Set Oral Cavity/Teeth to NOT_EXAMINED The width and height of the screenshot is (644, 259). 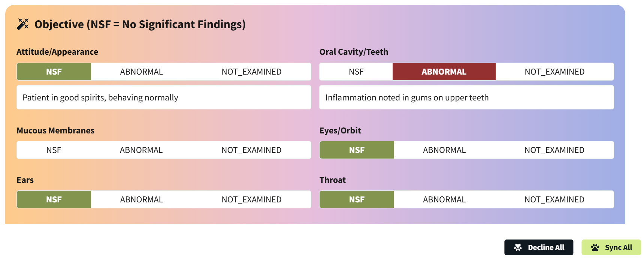(x=554, y=72)
